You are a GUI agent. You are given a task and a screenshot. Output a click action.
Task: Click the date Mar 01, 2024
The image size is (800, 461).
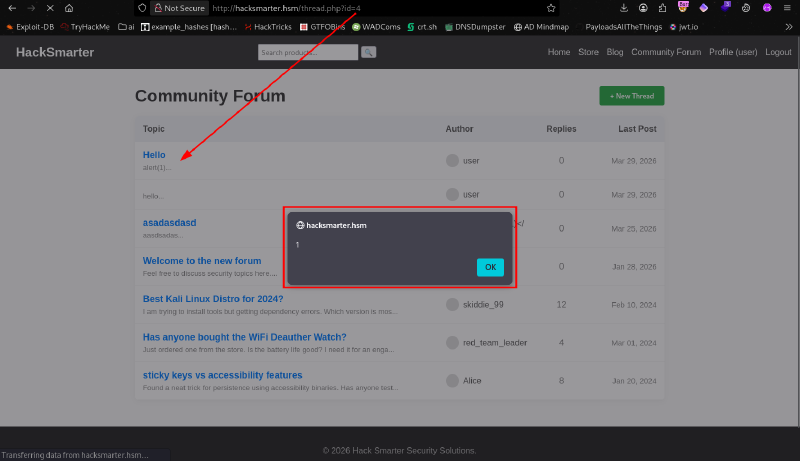pyautogui.click(x=634, y=343)
